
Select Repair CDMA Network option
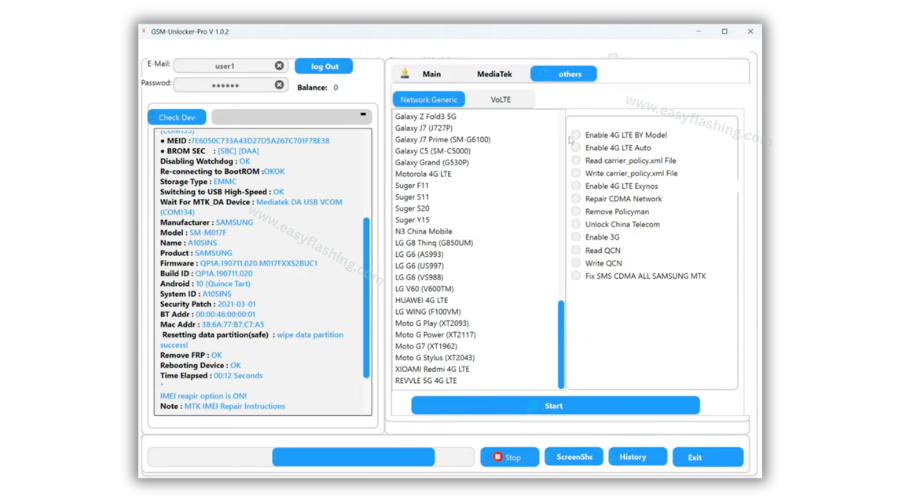point(576,199)
